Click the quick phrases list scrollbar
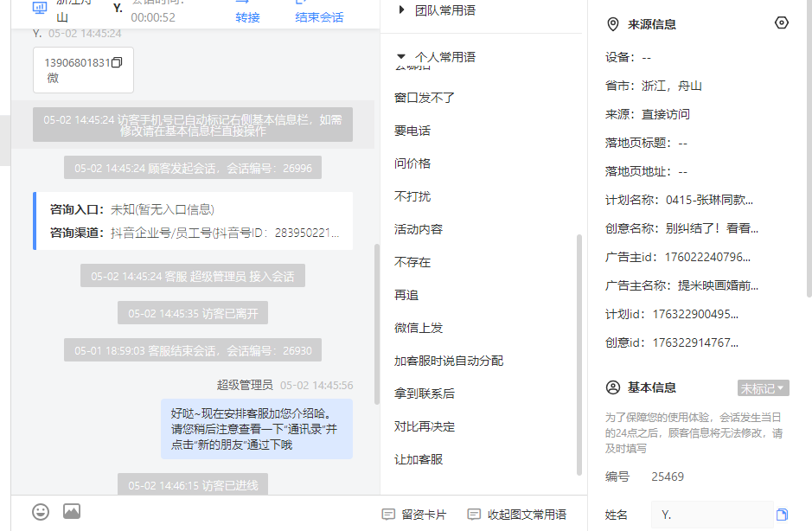 tap(579, 355)
